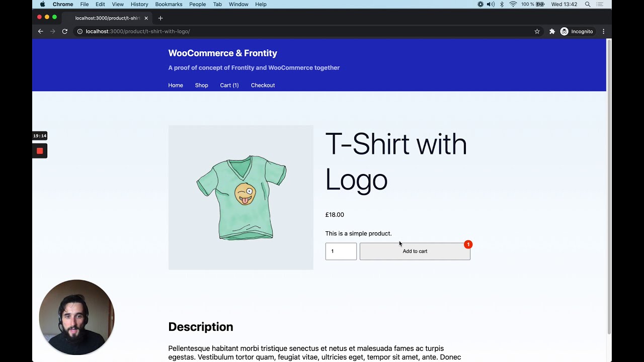The width and height of the screenshot is (644, 362).
Task: Click the Wi-Fi status icon
Action: coord(513,4)
